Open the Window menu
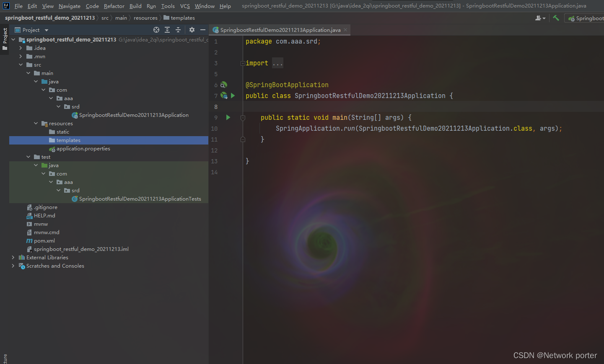 coord(205,6)
